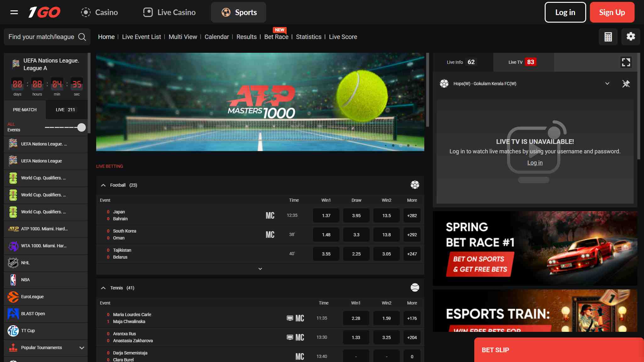The image size is (644, 362).
Task: Open Spring Bet Race #1 promo banner
Action: (535, 248)
